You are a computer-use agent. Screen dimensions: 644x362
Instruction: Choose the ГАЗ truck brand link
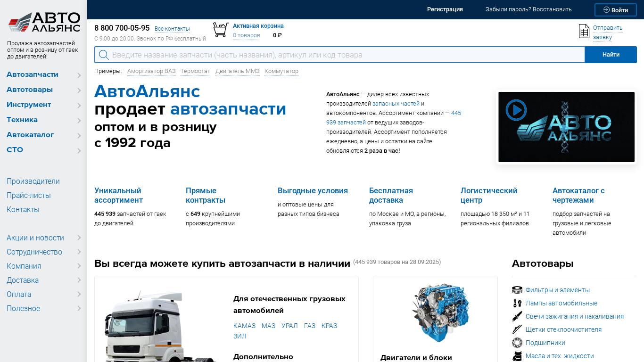[x=310, y=326]
